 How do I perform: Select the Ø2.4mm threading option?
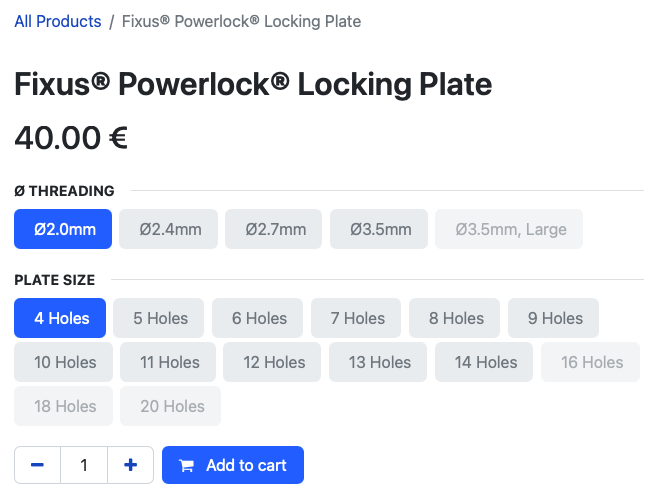169,229
